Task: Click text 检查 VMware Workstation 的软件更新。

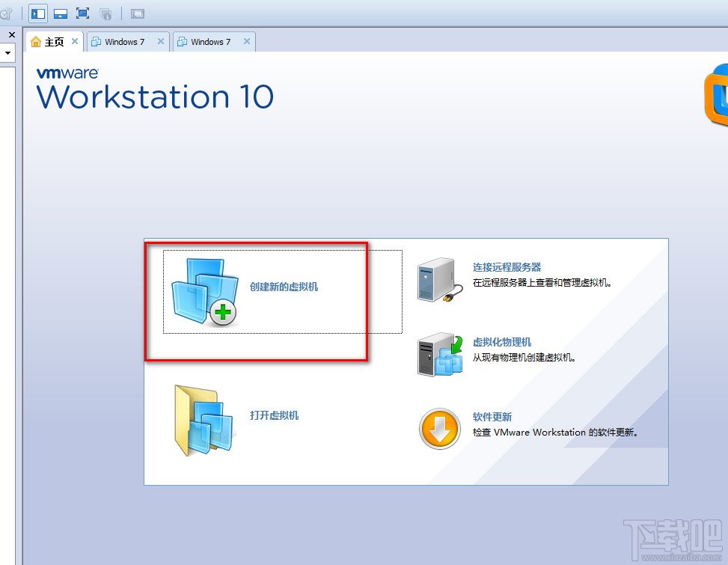Action: tap(555, 433)
